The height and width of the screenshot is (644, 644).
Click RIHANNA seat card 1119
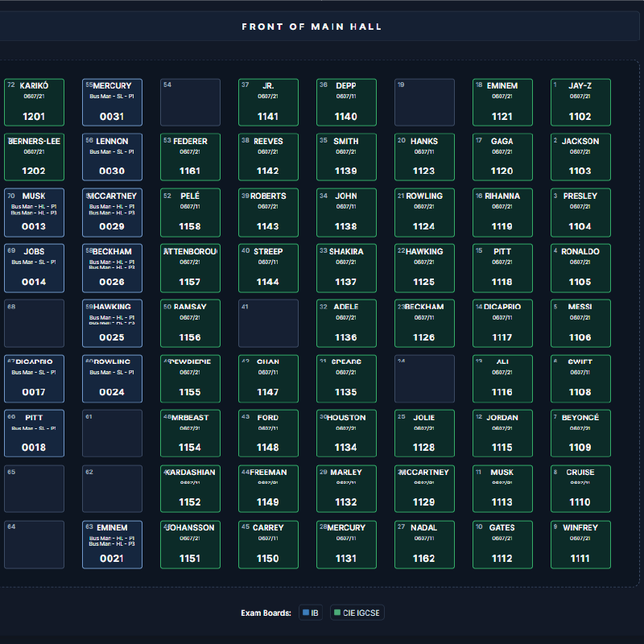[x=502, y=213]
